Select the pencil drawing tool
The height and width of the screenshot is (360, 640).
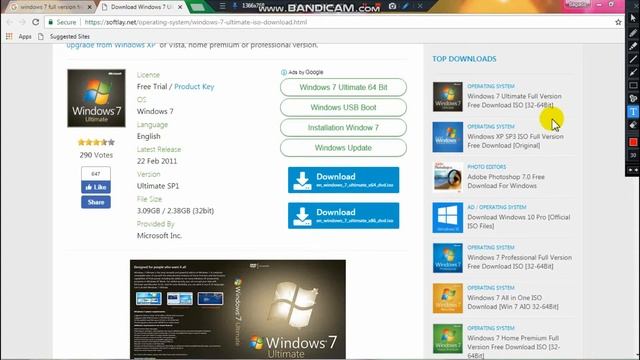coord(633,33)
